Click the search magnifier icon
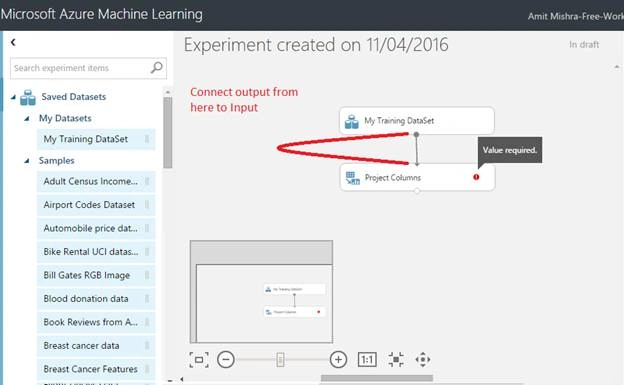This screenshot has height=385, width=624. (156, 67)
